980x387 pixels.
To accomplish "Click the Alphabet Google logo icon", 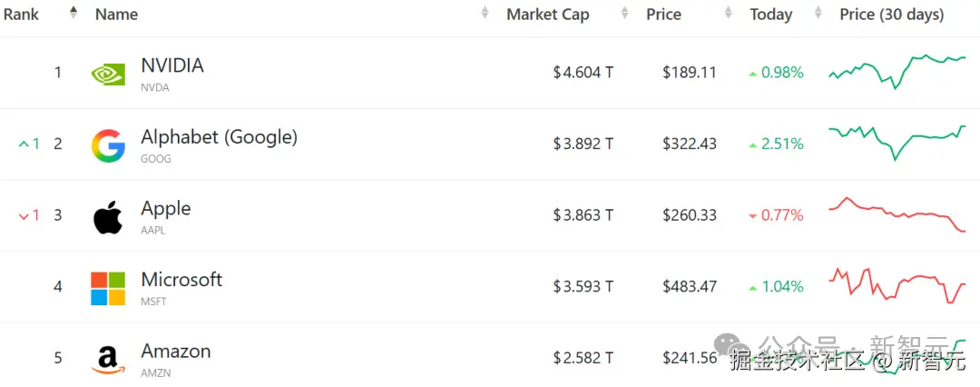I will coord(108,145).
